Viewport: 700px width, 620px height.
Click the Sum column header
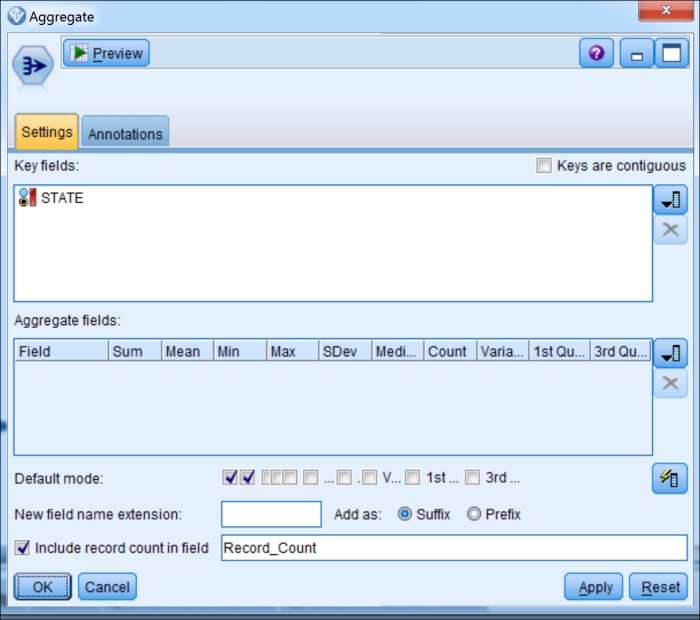135,351
